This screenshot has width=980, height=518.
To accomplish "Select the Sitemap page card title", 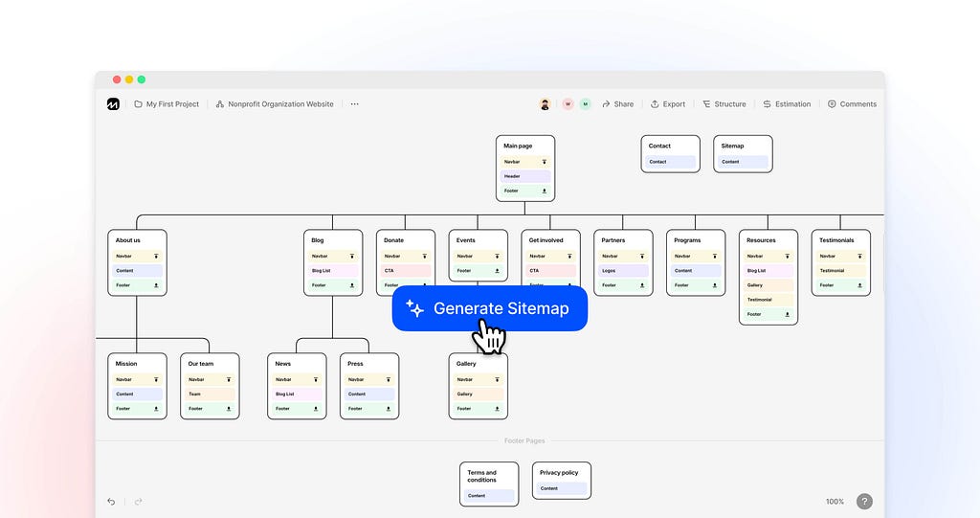I will click(732, 146).
